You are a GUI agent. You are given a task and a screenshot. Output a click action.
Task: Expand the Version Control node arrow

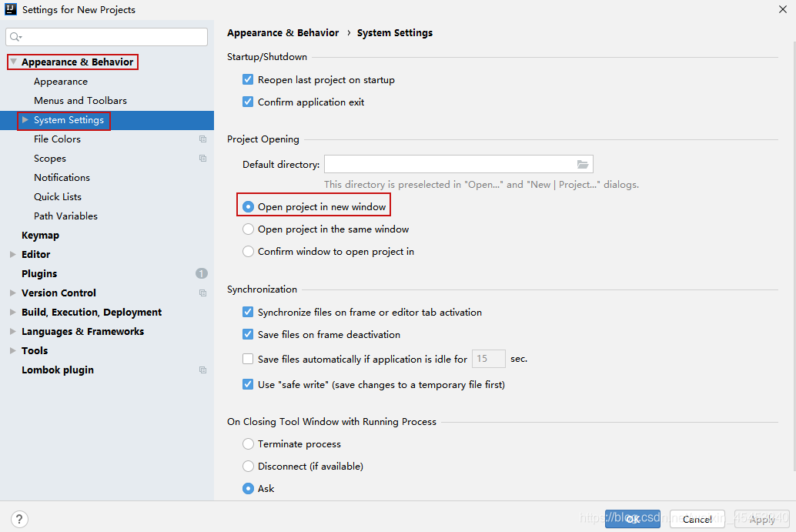(x=13, y=293)
